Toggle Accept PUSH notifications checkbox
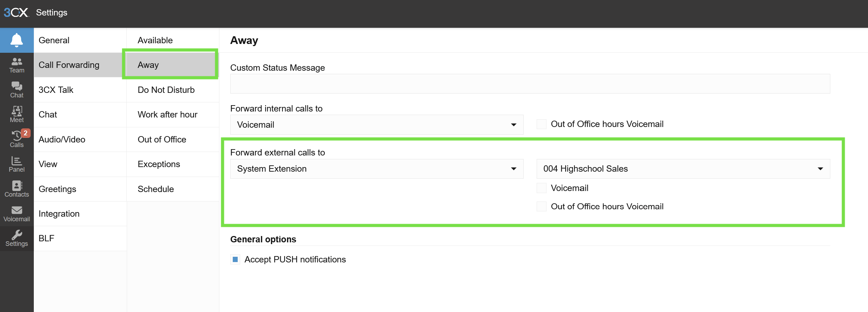 235,260
